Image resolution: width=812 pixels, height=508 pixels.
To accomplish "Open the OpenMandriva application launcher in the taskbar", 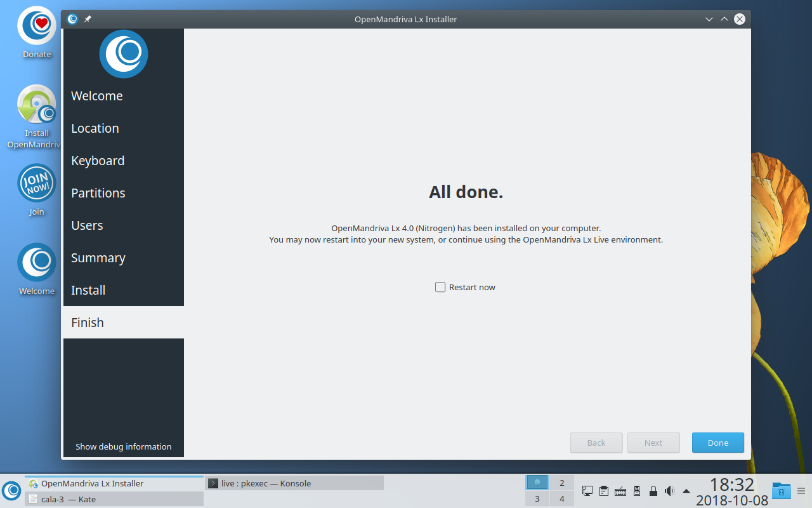I will 11,490.
